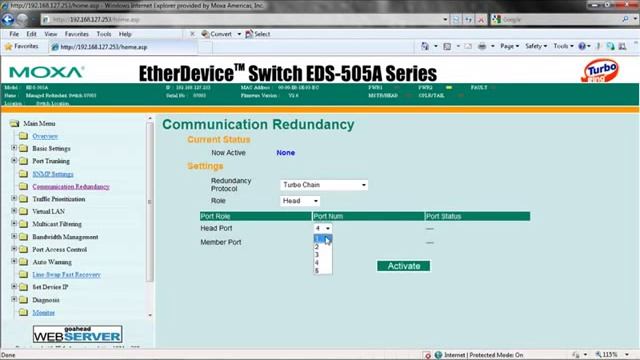Click the folder icon beside SNMP Settings
Screen dimensions: 640x360
pos(24,174)
